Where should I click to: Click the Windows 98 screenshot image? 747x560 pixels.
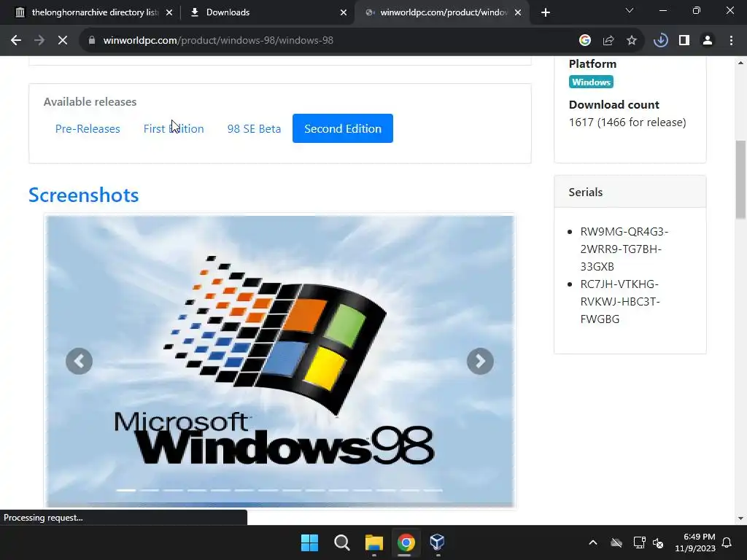280,361
